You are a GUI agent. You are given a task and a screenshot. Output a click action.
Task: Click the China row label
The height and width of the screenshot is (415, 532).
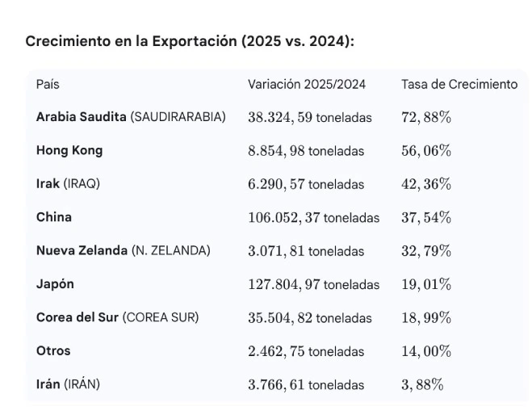(x=54, y=216)
